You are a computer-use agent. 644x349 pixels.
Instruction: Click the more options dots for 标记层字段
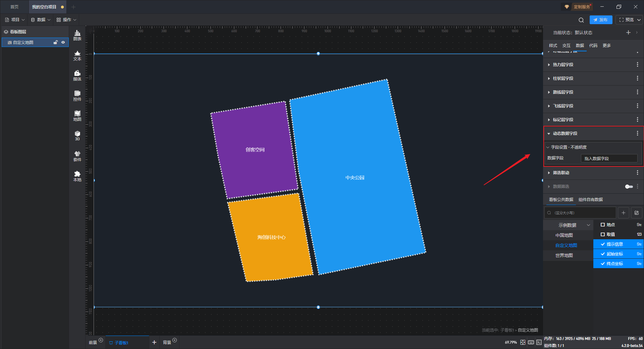point(637,119)
